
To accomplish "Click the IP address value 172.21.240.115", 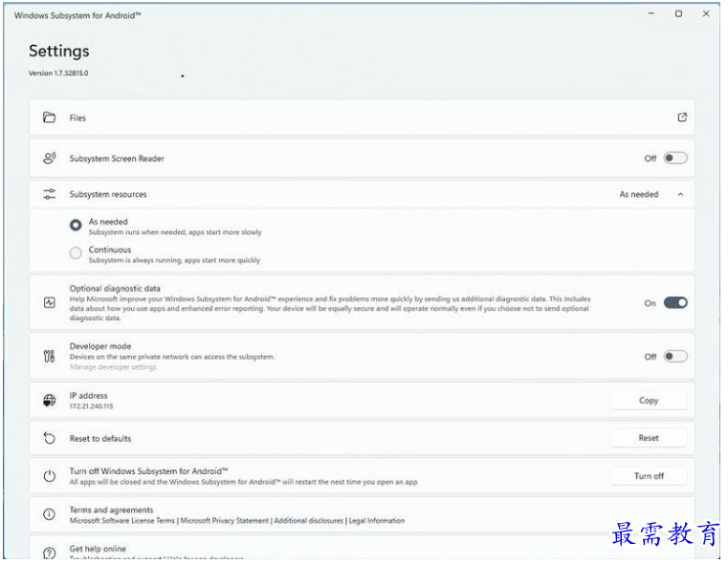I will 92,406.
